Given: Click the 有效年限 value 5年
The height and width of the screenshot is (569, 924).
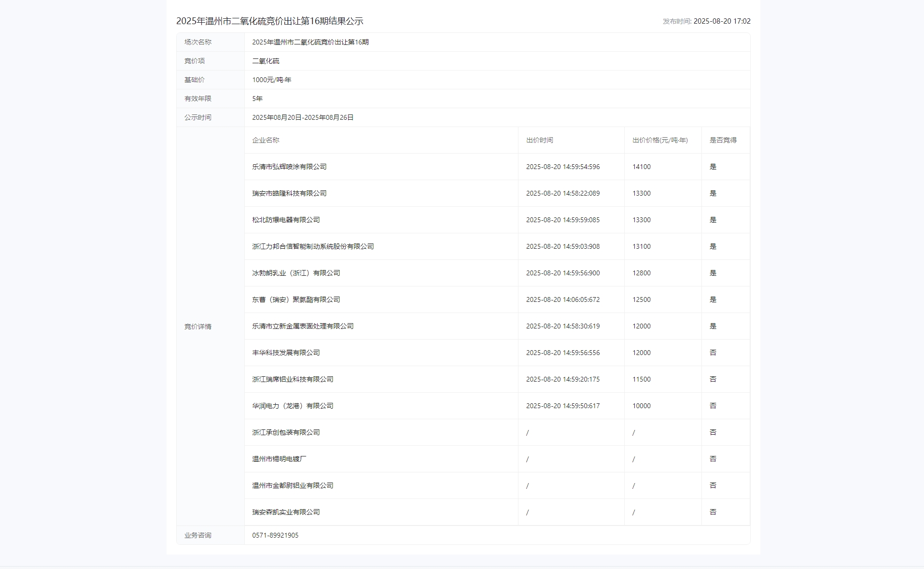Looking at the screenshot, I should click(257, 99).
